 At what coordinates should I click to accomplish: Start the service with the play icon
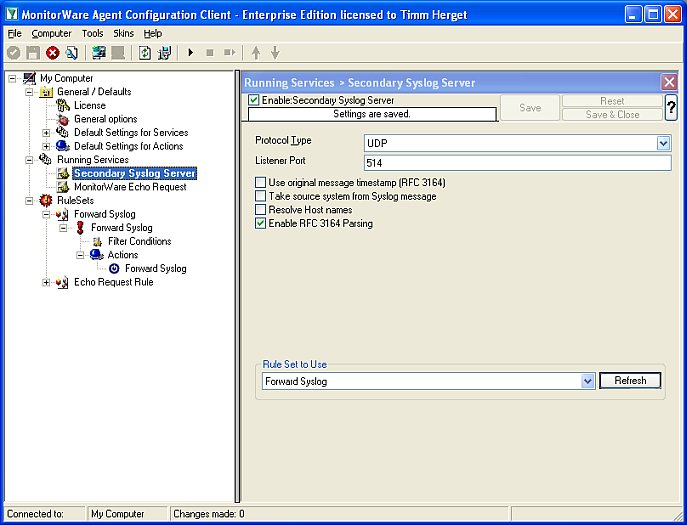coord(191,53)
